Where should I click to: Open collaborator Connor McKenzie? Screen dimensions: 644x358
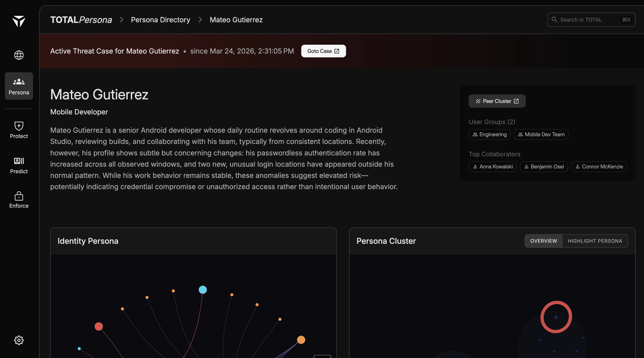[599, 167]
